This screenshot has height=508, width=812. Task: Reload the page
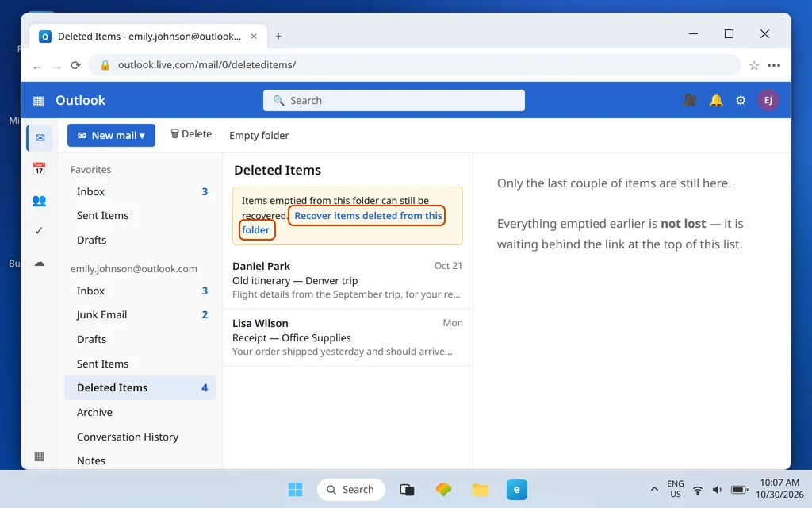[75, 65]
